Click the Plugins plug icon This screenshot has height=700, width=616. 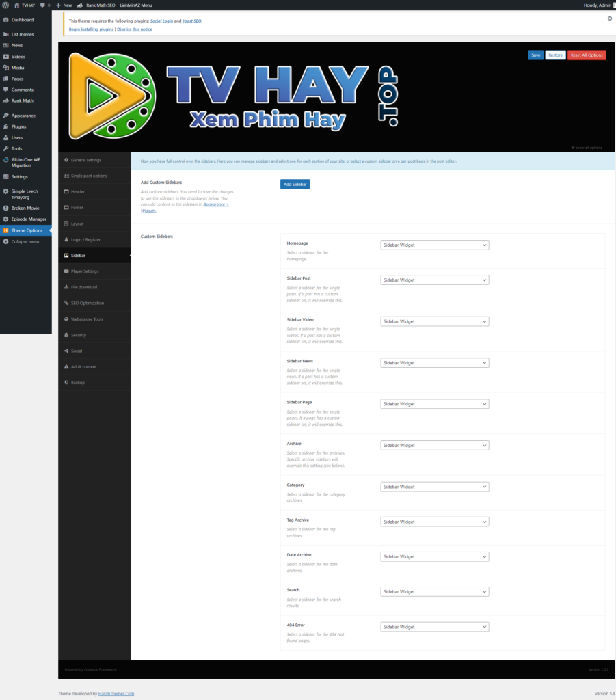[5, 126]
